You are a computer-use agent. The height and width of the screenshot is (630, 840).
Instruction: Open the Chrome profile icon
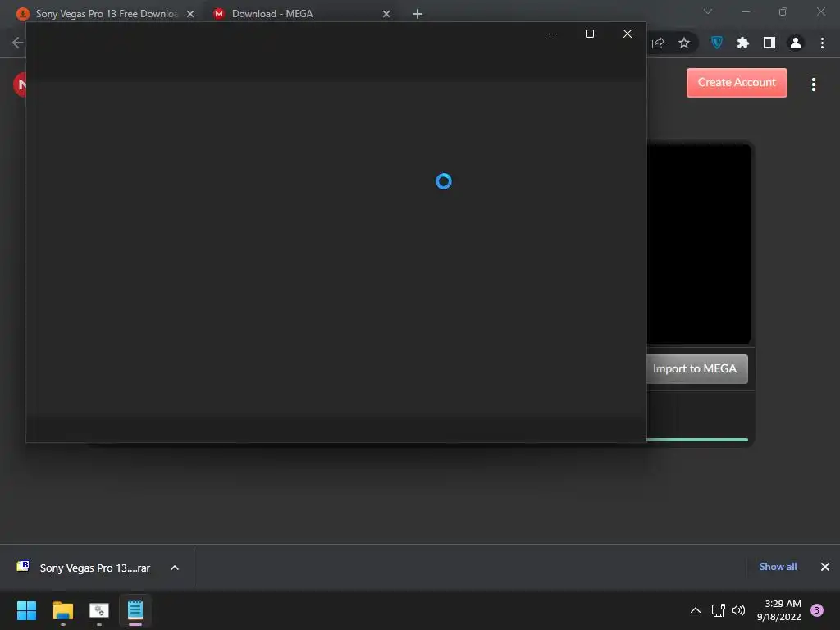[796, 43]
